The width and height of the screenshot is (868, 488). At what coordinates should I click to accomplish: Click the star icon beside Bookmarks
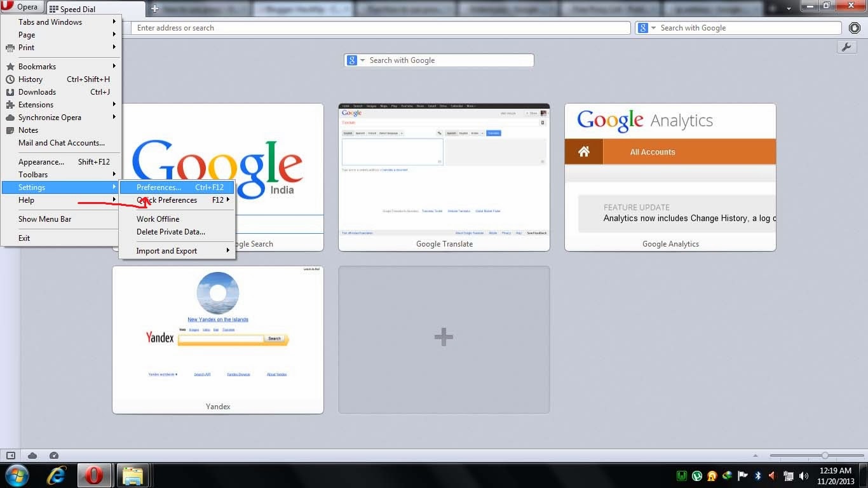pos(10,67)
